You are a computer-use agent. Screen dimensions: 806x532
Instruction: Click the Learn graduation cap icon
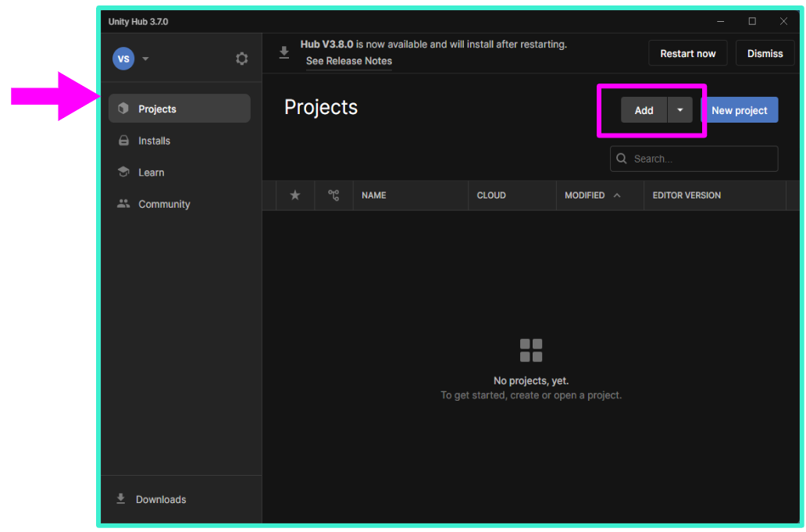coord(123,173)
